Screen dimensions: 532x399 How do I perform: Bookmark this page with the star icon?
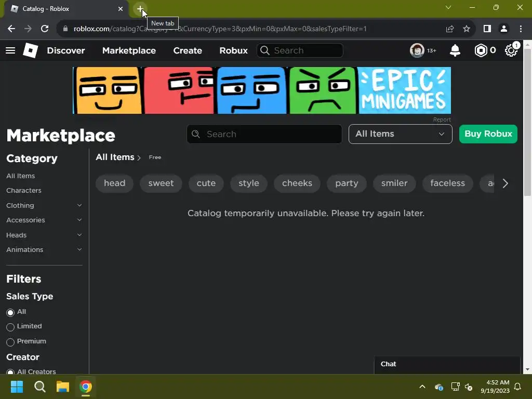(x=467, y=29)
